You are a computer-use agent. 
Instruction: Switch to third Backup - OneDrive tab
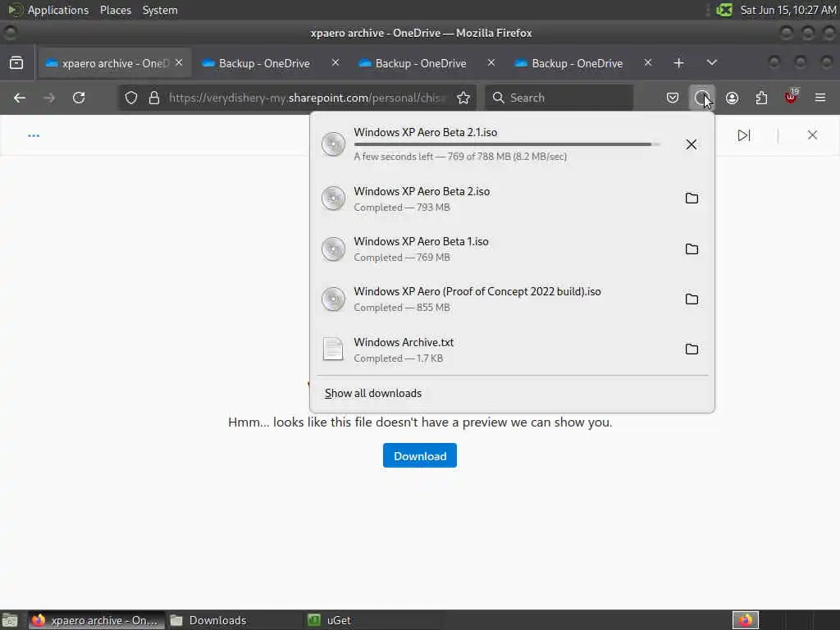click(427, 63)
